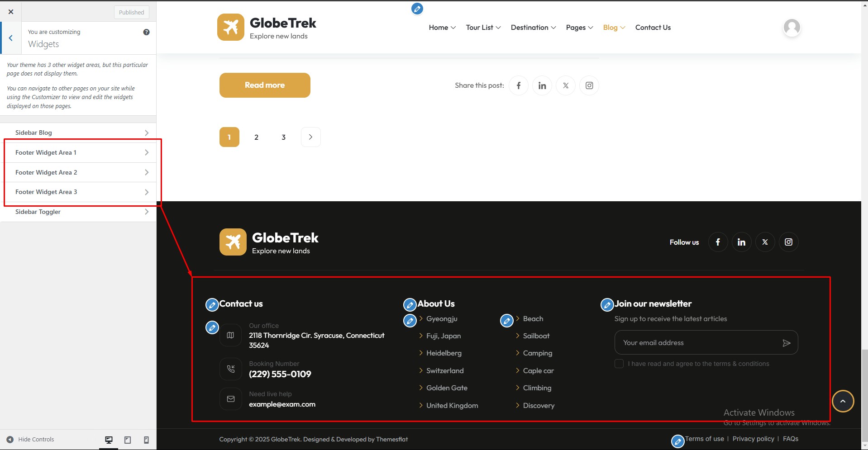Viewport: 868px width, 450px height.
Task: Expand Footer Widget Area 1
Action: [x=78, y=152]
